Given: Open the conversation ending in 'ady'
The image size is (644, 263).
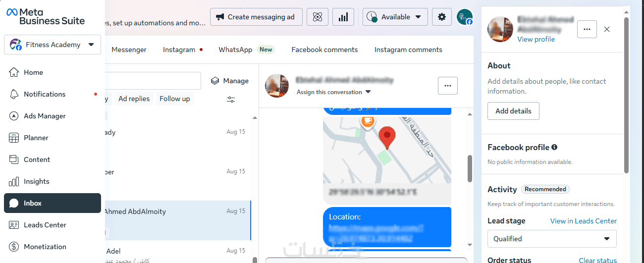Looking at the screenshot, I should click(178, 141).
